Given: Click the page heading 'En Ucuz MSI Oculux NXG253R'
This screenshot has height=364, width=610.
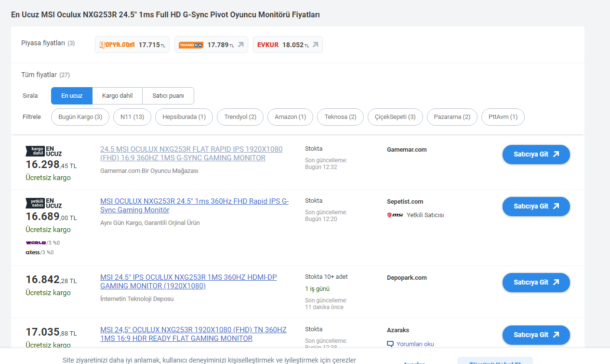Looking at the screenshot, I should tap(165, 15).
